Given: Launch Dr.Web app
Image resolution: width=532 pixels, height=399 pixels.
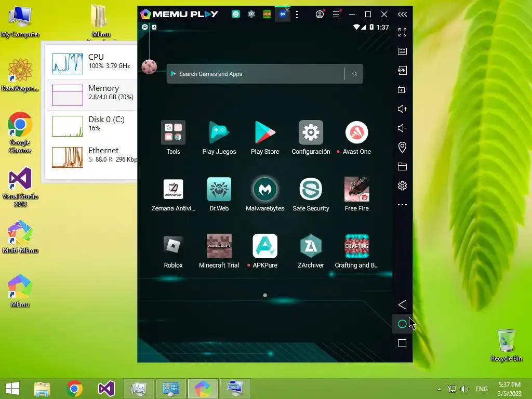Looking at the screenshot, I should coord(219,189).
